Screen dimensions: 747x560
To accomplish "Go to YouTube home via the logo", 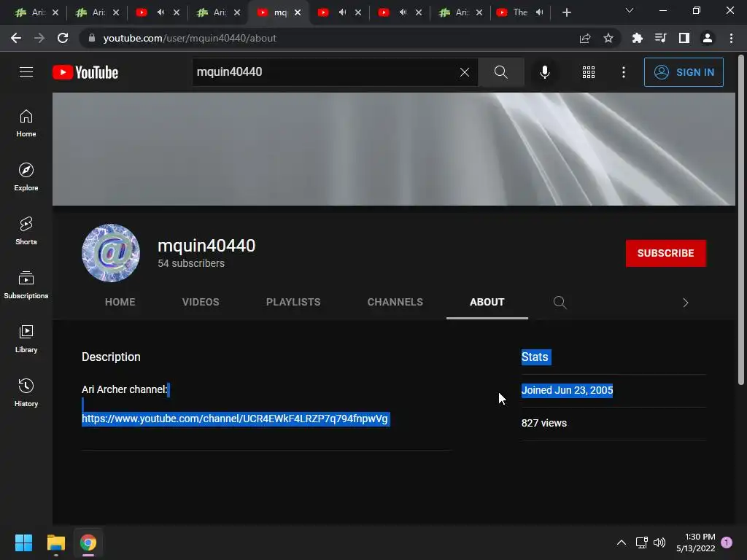I will [85, 72].
